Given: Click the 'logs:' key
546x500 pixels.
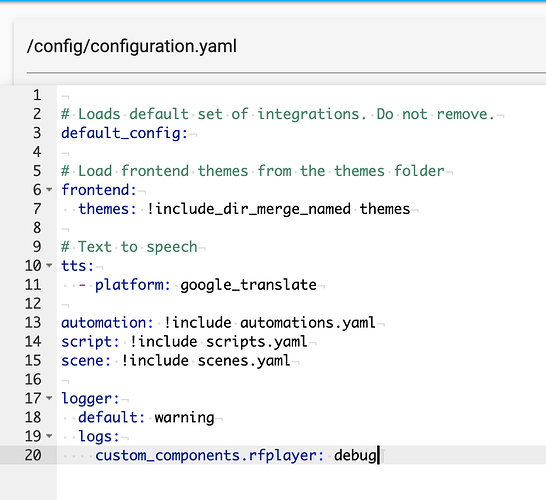Looking at the screenshot, I should pos(99,436).
